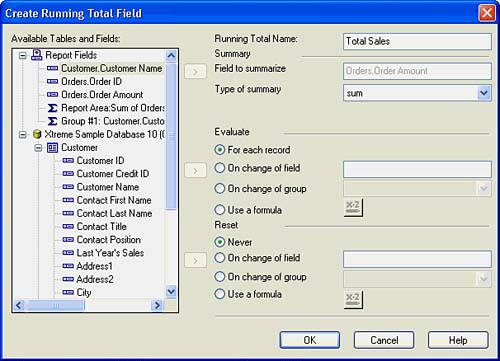Collapse the Customer table node
The width and height of the screenshot is (500, 361).
point(38,148)
